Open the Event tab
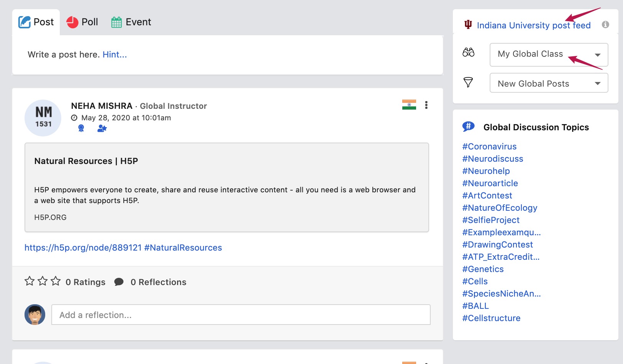The height and width of the screenshot is (364, 623). click(x=131, y=22)
